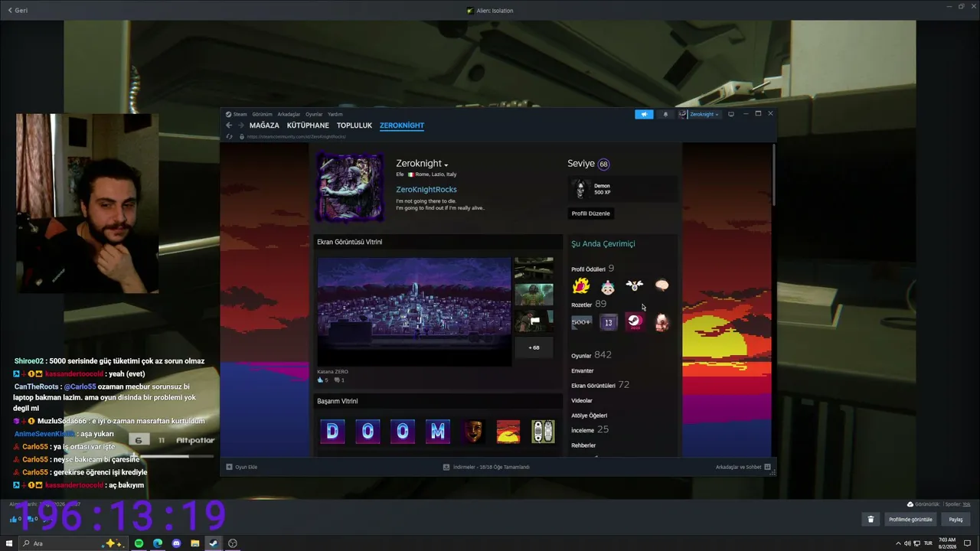The image size is (980, 551).
Task: Open Arkadaşlar ve Sohbet panel
Action: point(743,467)
